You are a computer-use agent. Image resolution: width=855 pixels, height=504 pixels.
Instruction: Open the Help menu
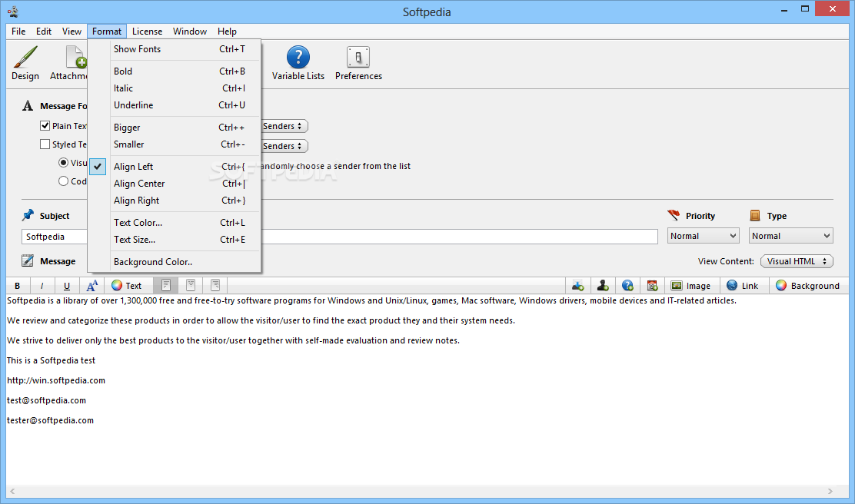pos(227,31)
